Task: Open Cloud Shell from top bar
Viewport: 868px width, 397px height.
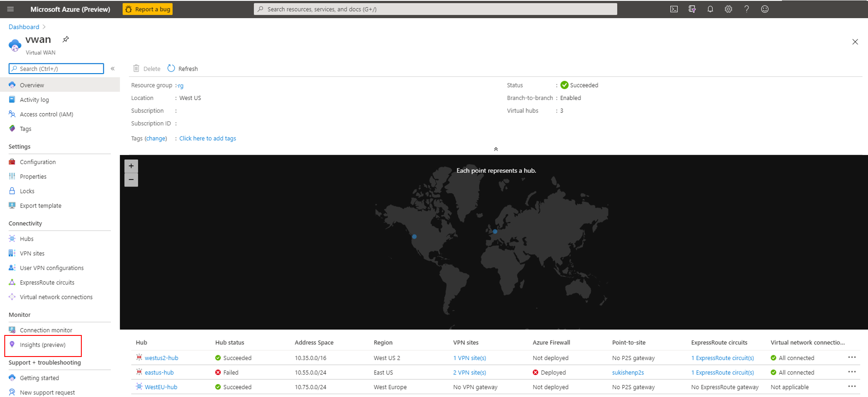Action: 674,9
